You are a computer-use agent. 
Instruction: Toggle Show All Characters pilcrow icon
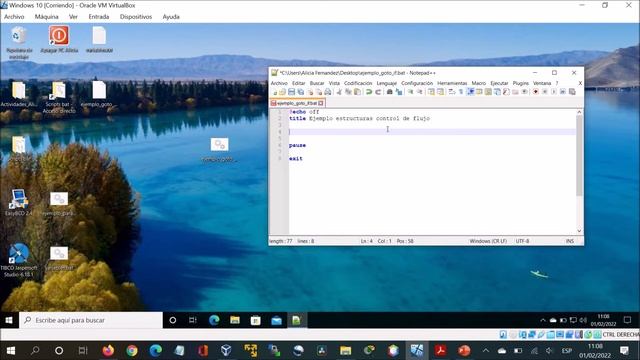[461, 92]
